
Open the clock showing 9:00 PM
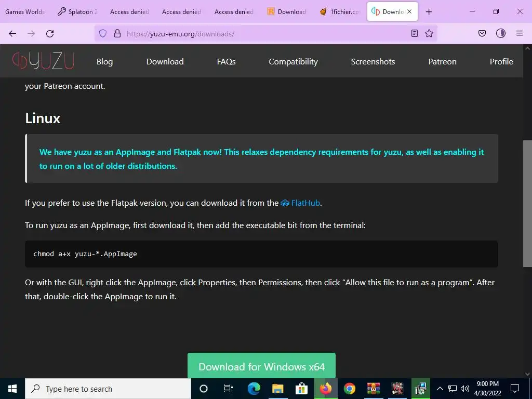(487, 389)
